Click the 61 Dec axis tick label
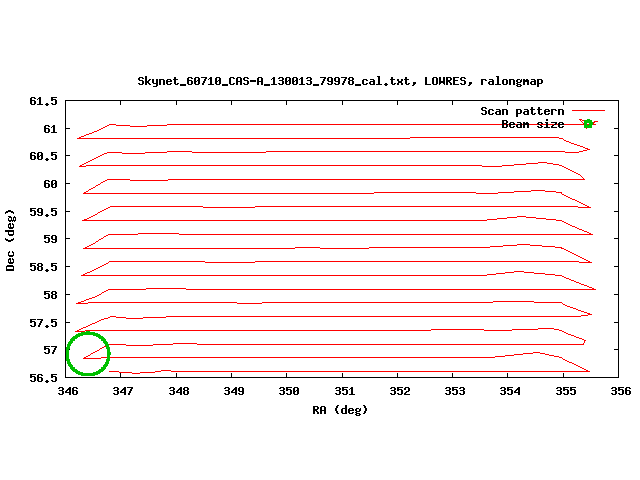 pyautogui.click(x=50, y=129)
